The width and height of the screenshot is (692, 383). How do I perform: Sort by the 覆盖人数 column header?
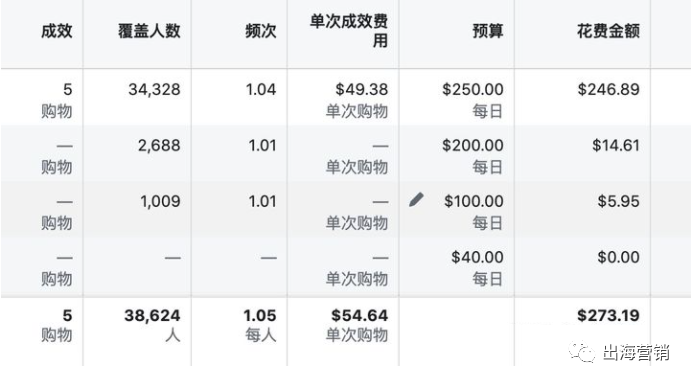[149, 31]
